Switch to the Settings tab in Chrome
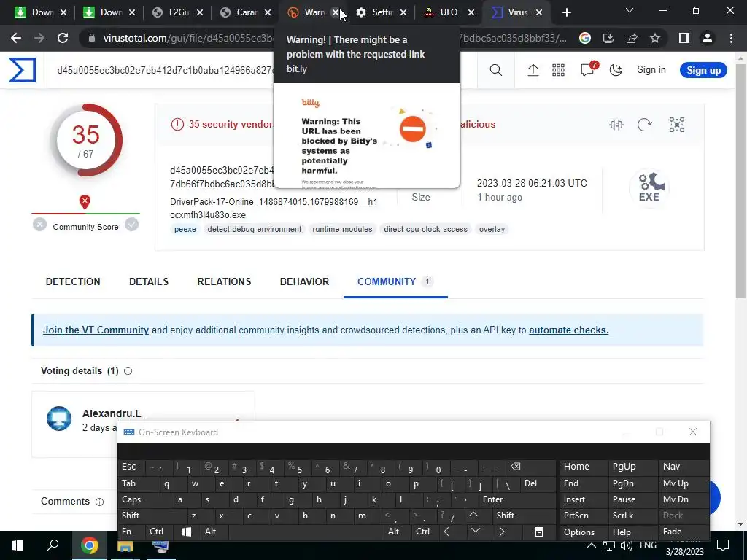This screenshot has height=560, width=747. point(382,12)
